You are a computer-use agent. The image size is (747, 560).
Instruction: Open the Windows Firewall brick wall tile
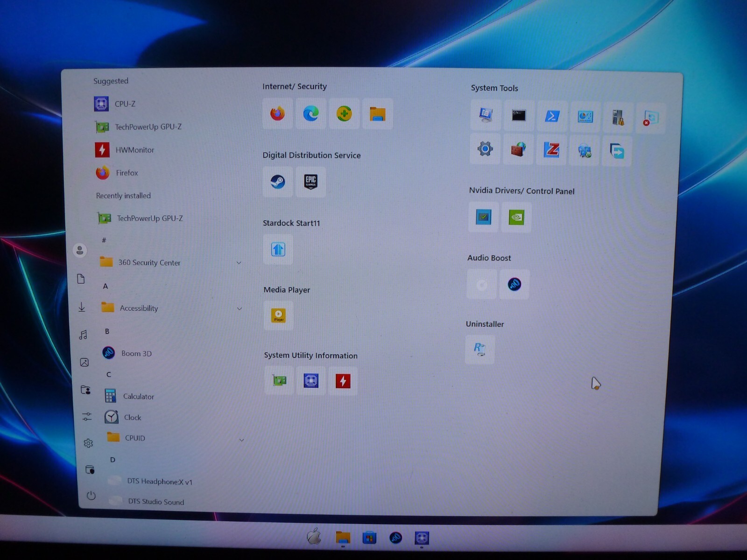[x=518, y=149]
